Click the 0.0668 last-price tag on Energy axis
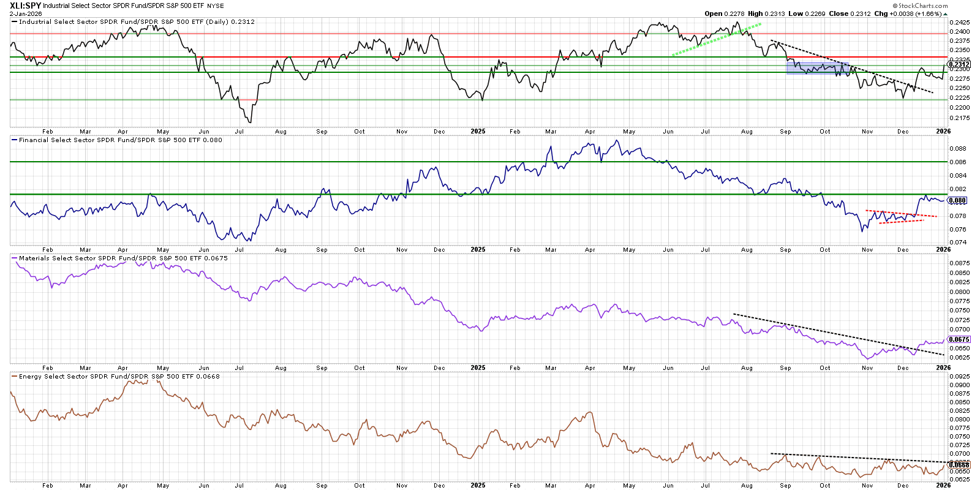This screenshot has width=980, height=490. 959,465
